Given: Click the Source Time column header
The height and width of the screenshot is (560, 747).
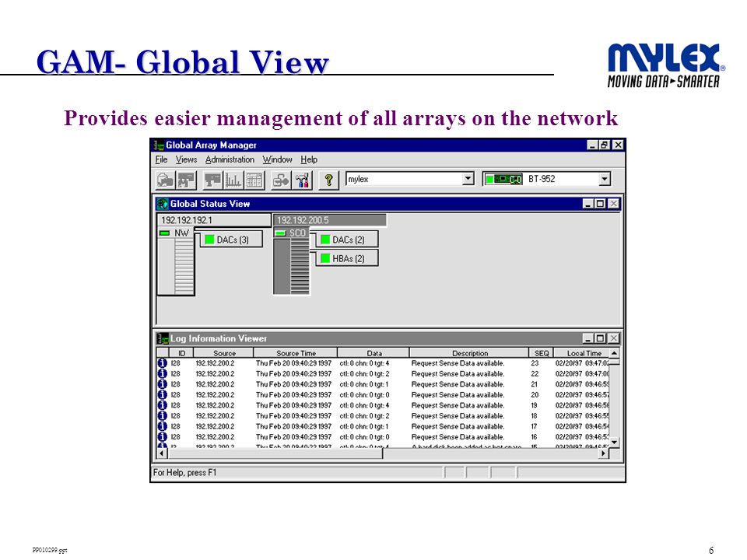Looking at the screenshot, I should pos(296,353).
